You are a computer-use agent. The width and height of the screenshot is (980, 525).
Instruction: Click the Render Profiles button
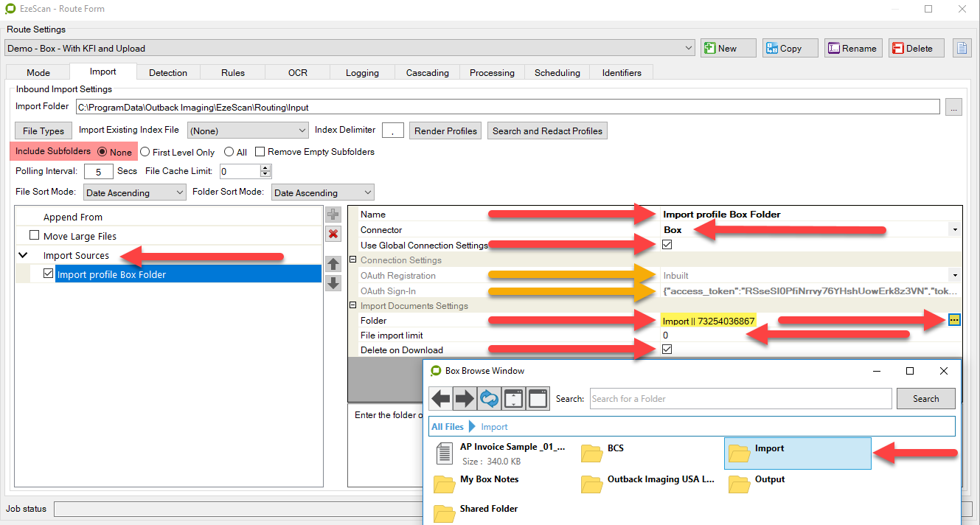(445, 131)
